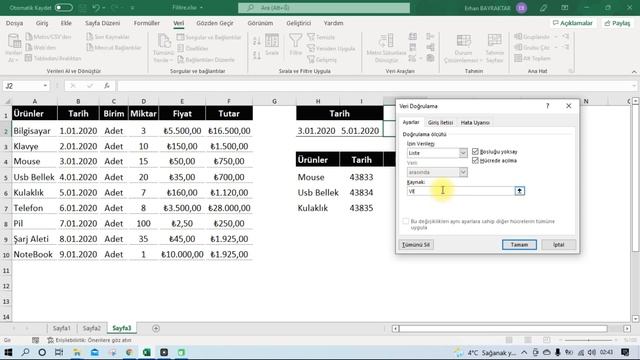
Task: Click the Gelişmiş filter icon
Action: point(311,60)
